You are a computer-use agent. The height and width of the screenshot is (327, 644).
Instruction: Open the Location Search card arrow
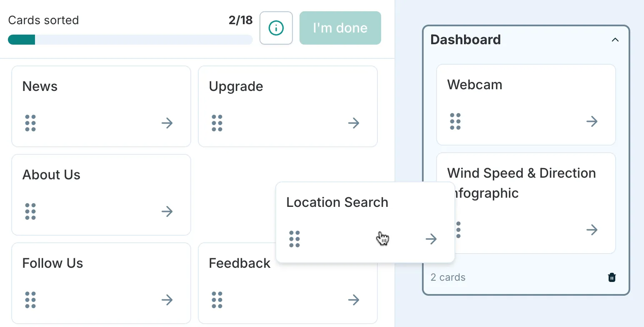tap(431, 239)
